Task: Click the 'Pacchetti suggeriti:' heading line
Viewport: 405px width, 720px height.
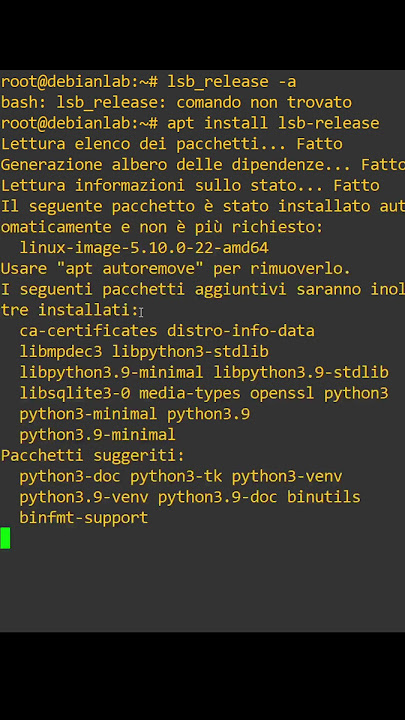Action: coord(92,456)
